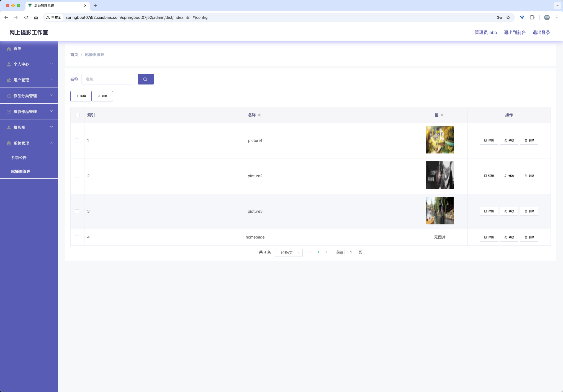This screenshot has height=392, width=563.
Task: Expand 作品分类管理 sidebar menu
Action: tap(29, 96)
